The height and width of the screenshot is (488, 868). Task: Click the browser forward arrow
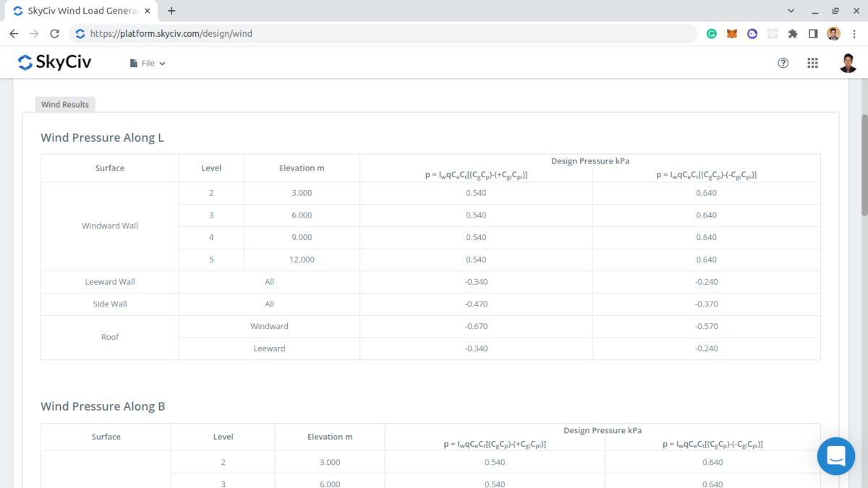point(34,33)
